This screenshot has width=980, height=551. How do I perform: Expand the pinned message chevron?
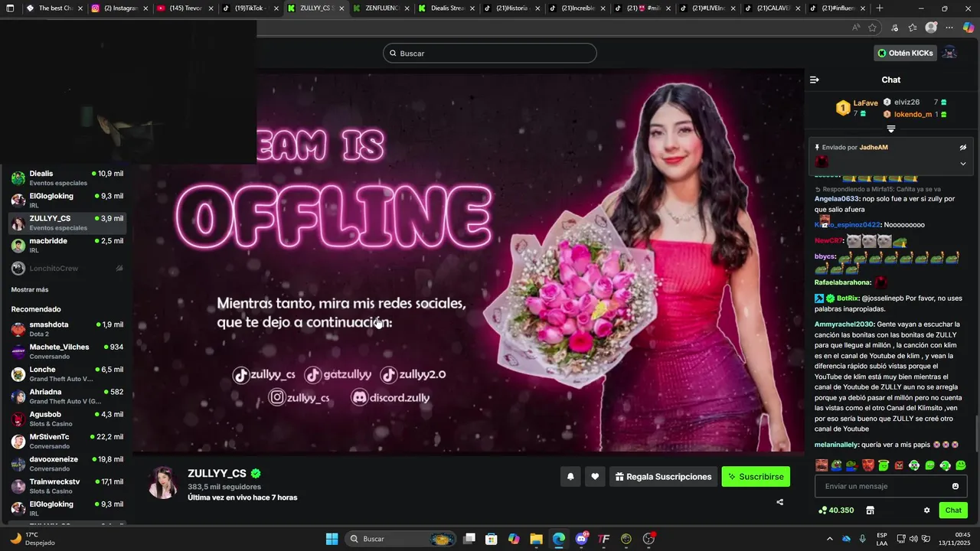963,163
